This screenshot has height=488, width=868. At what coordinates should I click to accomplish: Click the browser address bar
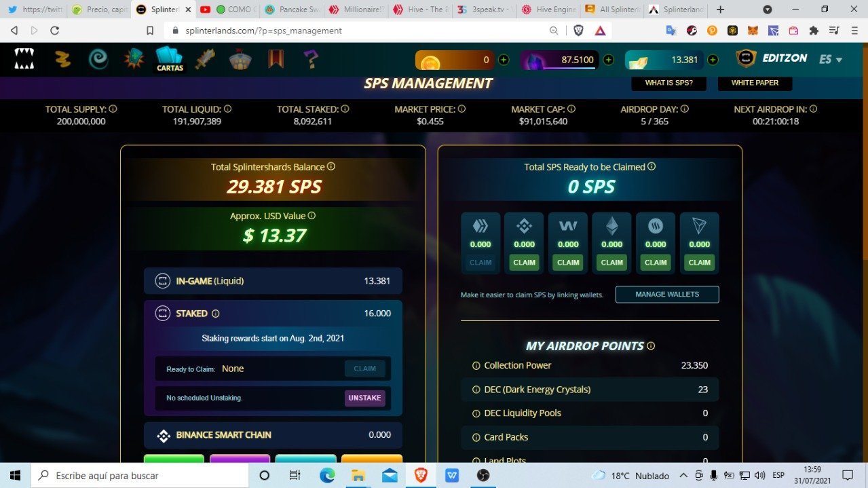tap(360, 31)
